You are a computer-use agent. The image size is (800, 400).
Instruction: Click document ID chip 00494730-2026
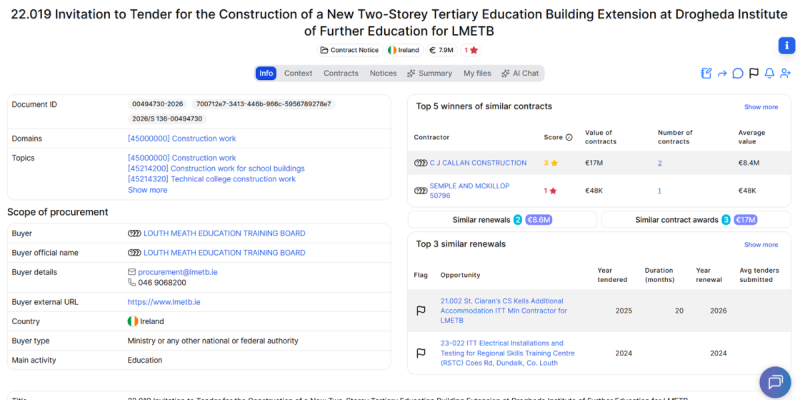(x=158, y=104)
